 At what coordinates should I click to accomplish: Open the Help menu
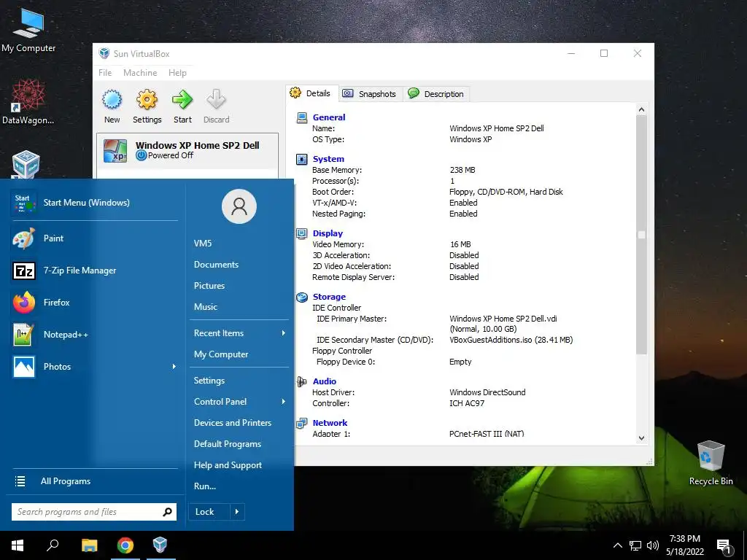click(x=177, y=73)
